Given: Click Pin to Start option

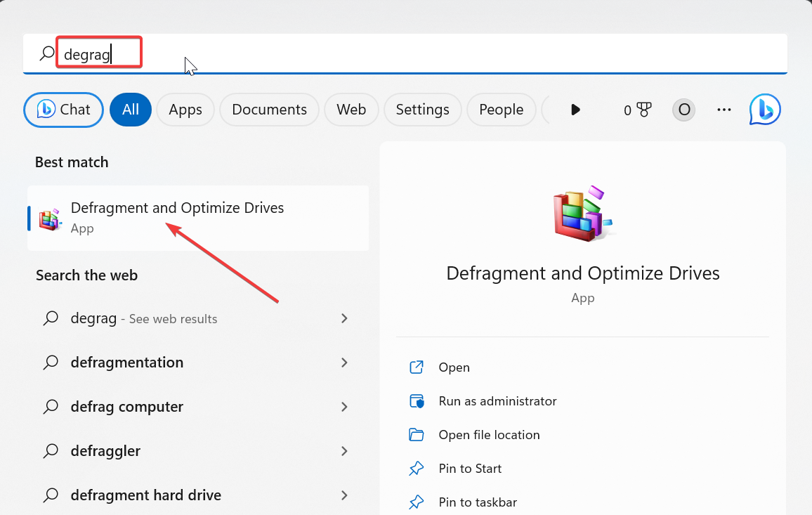Looking at the screenshot, I should click(x=470, y=469).
